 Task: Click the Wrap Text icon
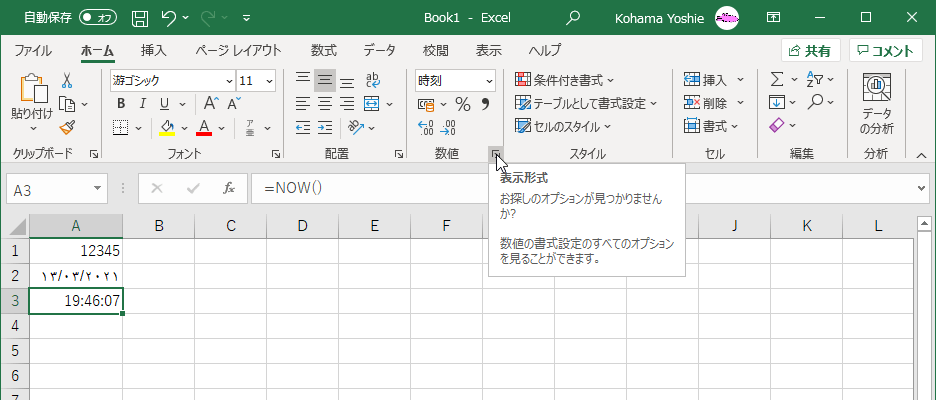point(372,81)
